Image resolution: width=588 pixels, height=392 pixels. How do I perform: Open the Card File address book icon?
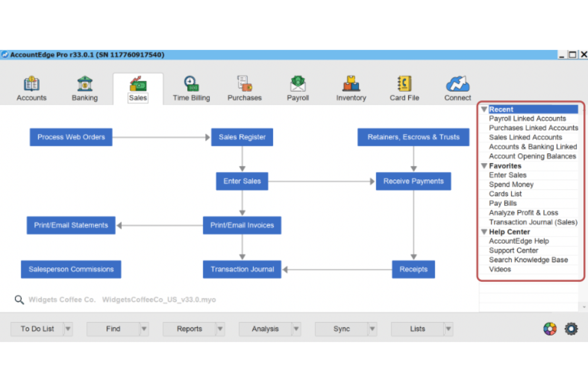(404, 84)
